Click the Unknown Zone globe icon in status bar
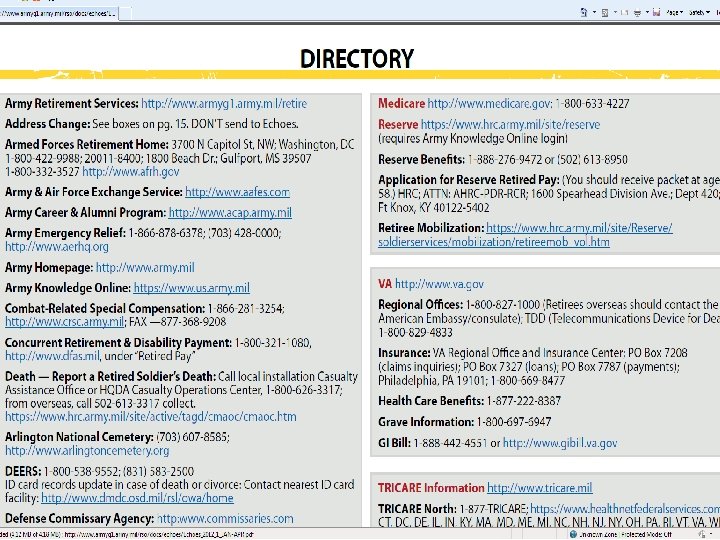 click(x=573, y=534)
